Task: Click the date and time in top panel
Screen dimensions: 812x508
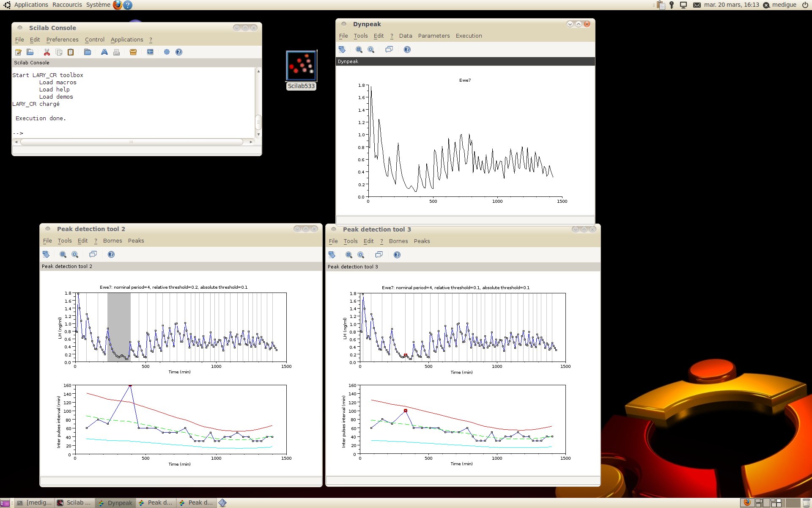Action: coord(732,5)
